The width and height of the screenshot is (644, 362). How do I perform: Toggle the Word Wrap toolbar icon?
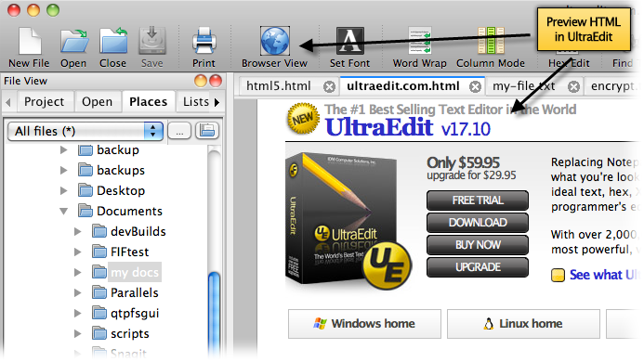[420, 41]
